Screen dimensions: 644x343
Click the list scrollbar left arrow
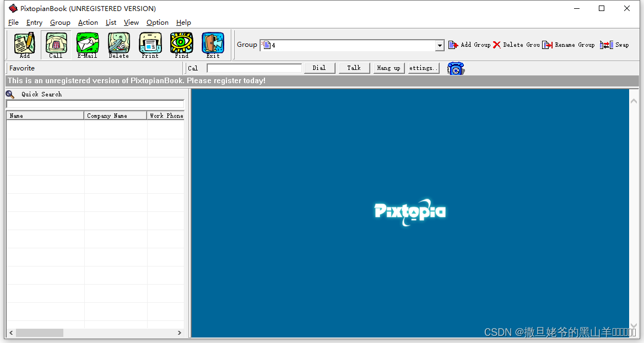[x=11, y=333]
